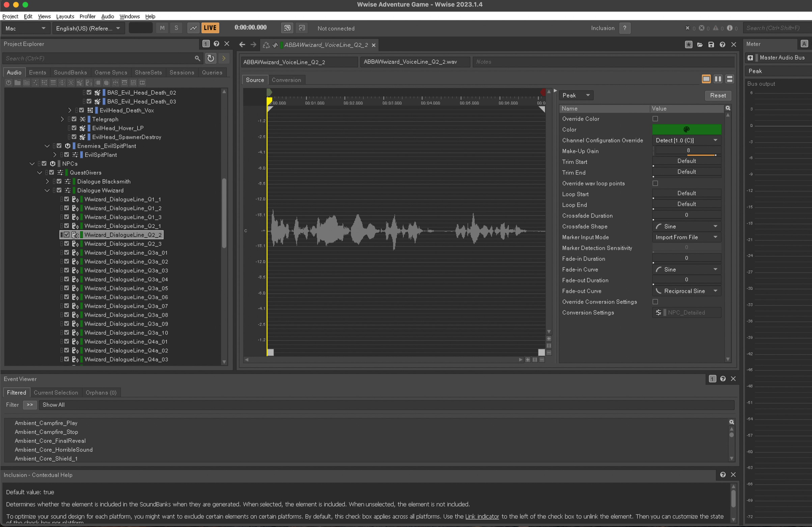
Task: Uncheck inclusion box for Wwizard_DialogueLine_Q2_3
Action: click(x=66, y=244)
